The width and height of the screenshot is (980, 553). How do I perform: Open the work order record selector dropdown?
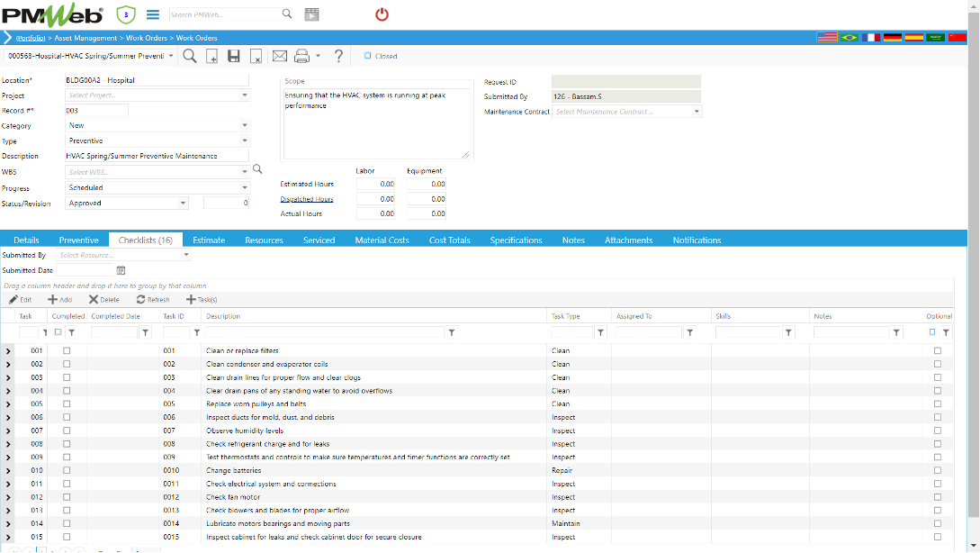click(171, 56)
